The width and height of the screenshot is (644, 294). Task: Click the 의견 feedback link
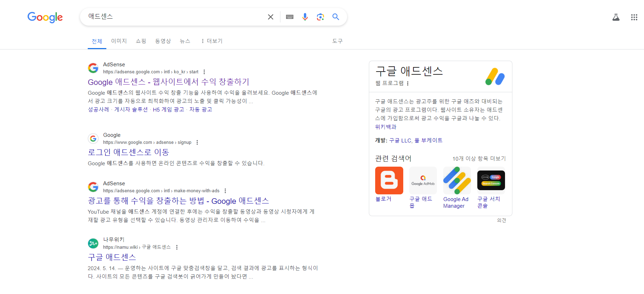point(502,220)
